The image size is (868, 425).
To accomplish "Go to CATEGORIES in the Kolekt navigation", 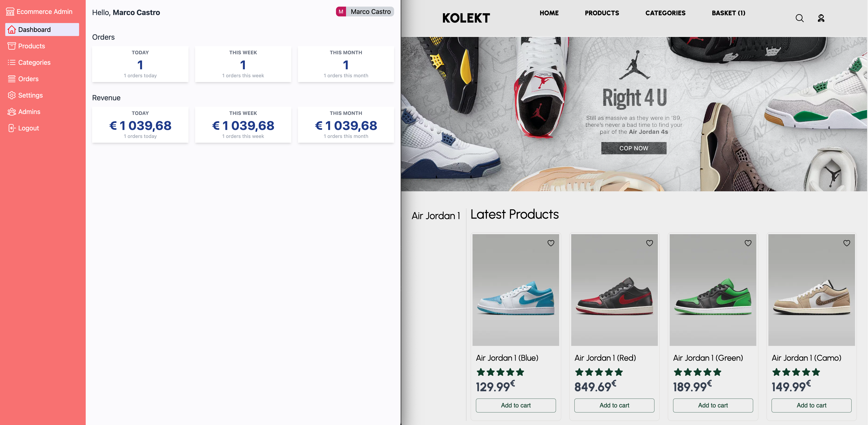I will tap(665, 13).
